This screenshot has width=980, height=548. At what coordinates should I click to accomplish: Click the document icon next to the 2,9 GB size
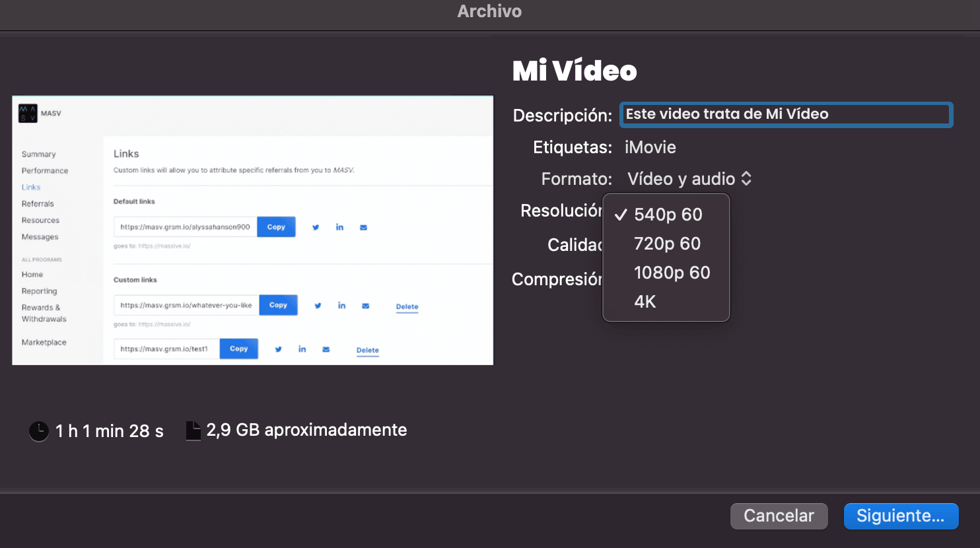pos(193,430)
